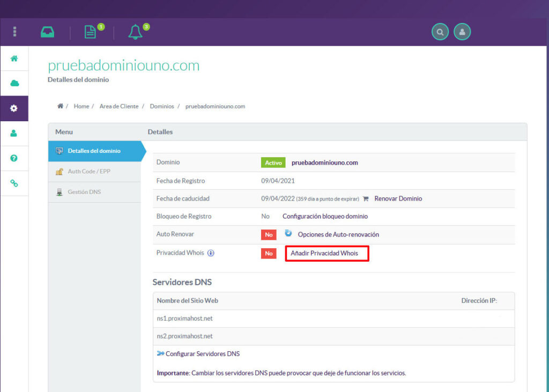
Task: Open Auth Code / EPP menu item
Action: [x=89, y=172]
